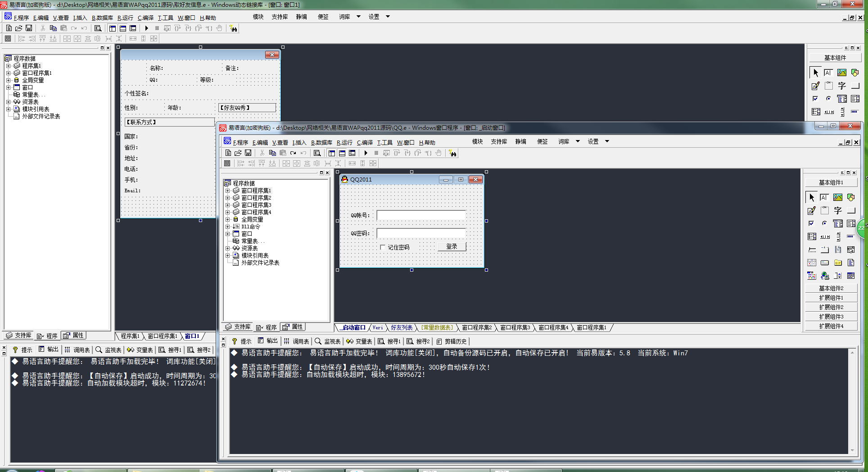Click the Run play icon in 取好友信息.e toolbar
The height and width of the screenshot is (472, 868).
pyautogui.click(x=147, y=28)
